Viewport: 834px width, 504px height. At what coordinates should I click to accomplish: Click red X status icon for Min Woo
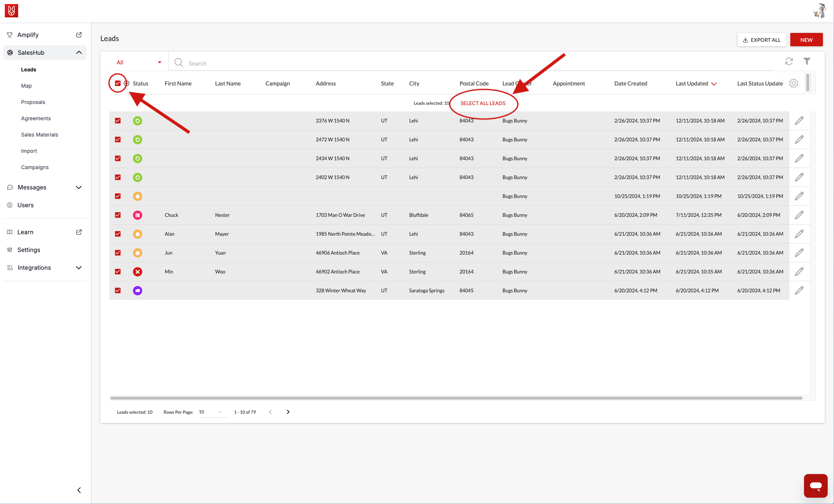click(137, 272)
